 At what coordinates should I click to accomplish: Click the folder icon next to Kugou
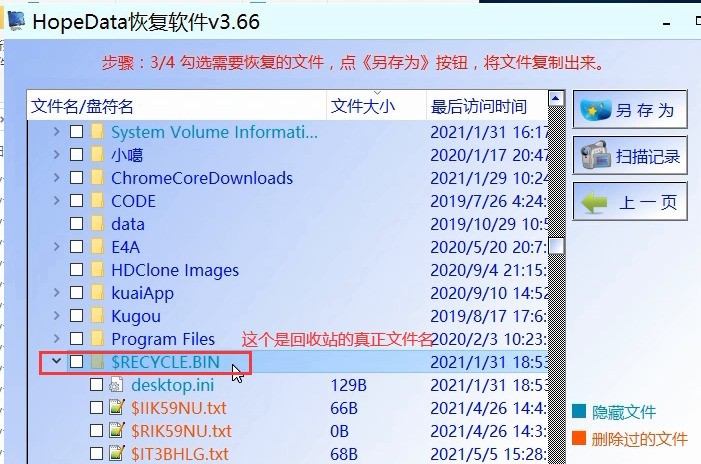[97, 316]
